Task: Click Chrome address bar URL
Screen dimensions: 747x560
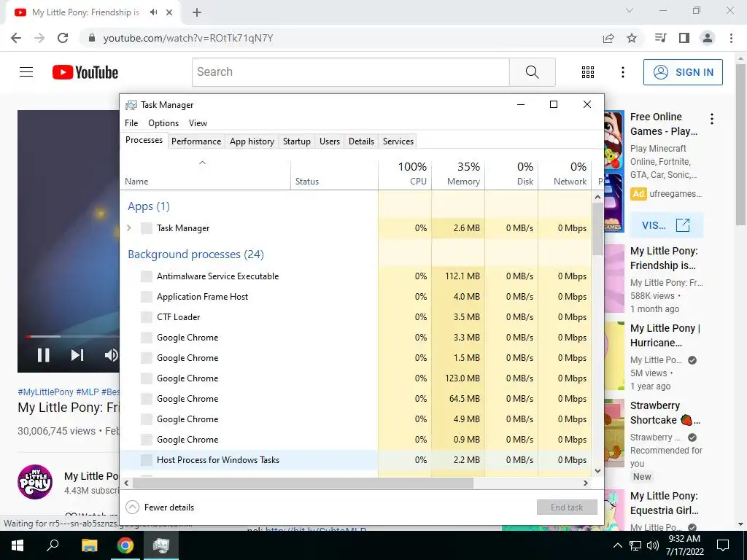Action: click(x=188, y=38)
